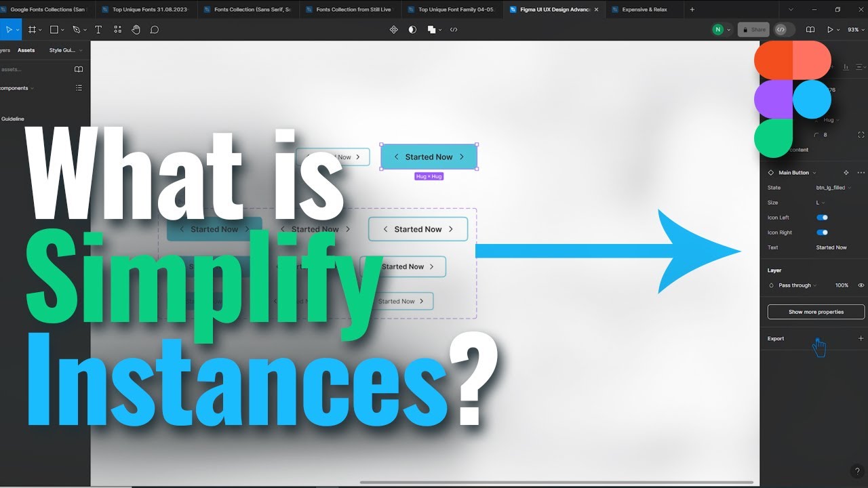
Task: Select the Frame tool
Action: (32, 29)
